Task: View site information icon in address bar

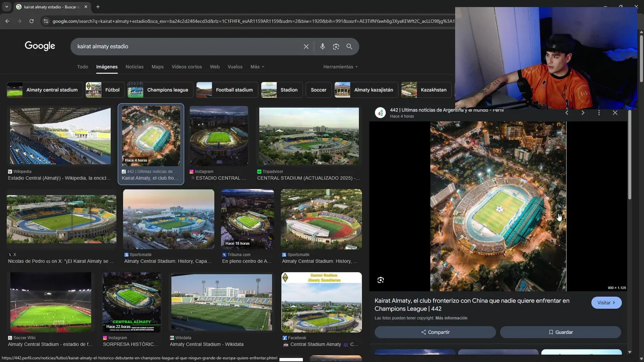Action: [x=46, y=21]
